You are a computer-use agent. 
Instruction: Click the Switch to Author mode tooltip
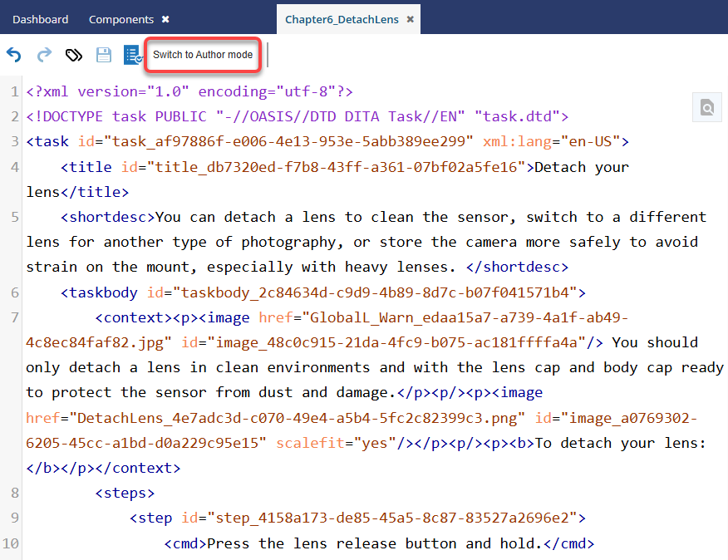coord(203,55)
